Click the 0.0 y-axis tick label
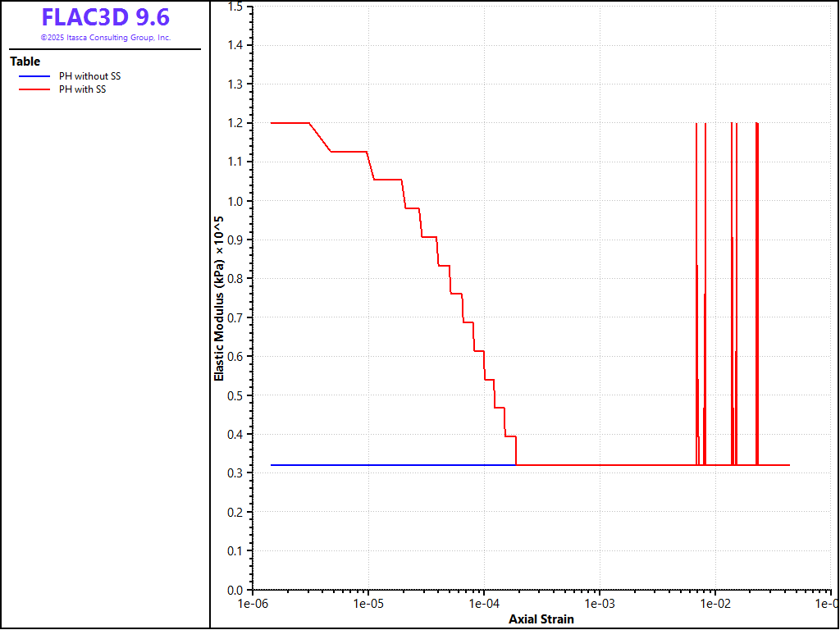Viewport: 840px width, 630px height. click(235, 590)
